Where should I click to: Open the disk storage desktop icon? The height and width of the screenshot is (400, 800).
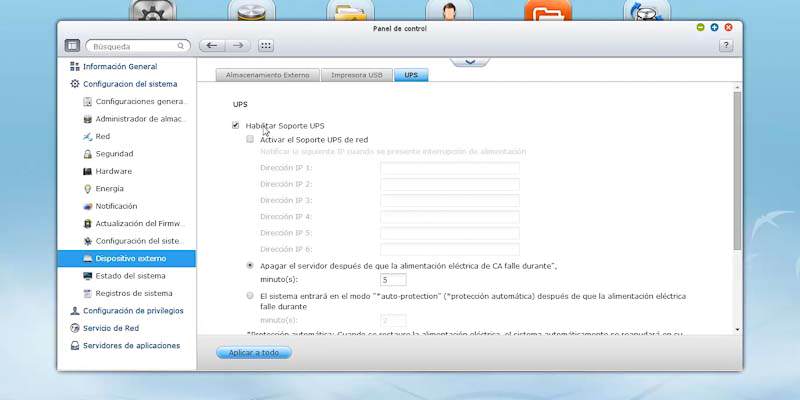pos(252,10)
